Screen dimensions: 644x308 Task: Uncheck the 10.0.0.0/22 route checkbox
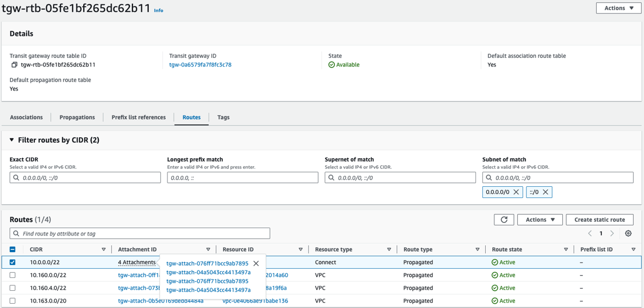click(13, 262)
